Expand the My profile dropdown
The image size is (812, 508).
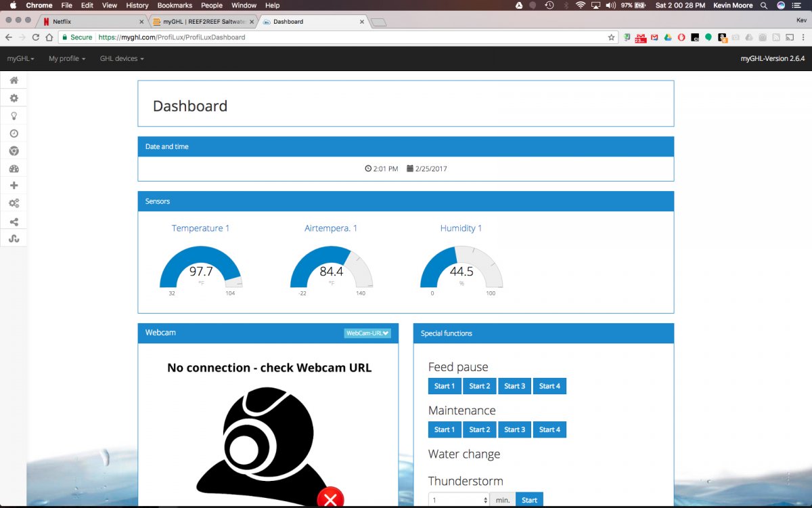tap(67, 59)
